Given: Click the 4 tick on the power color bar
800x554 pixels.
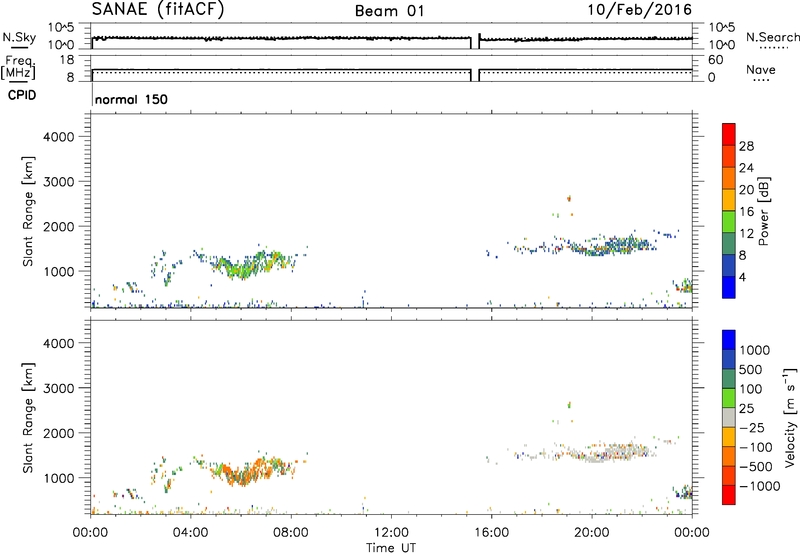Looking at the screenshot, I should click(x=743, y=277).
